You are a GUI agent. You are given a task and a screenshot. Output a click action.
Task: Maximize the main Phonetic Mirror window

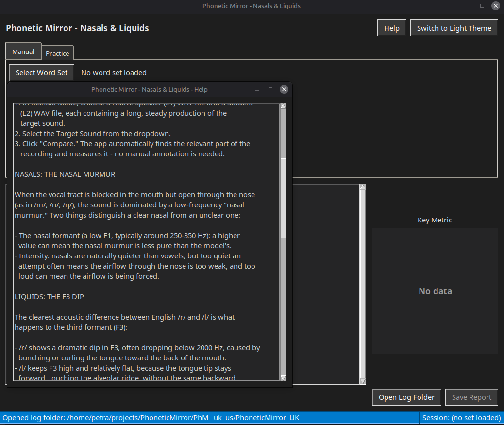482,6
